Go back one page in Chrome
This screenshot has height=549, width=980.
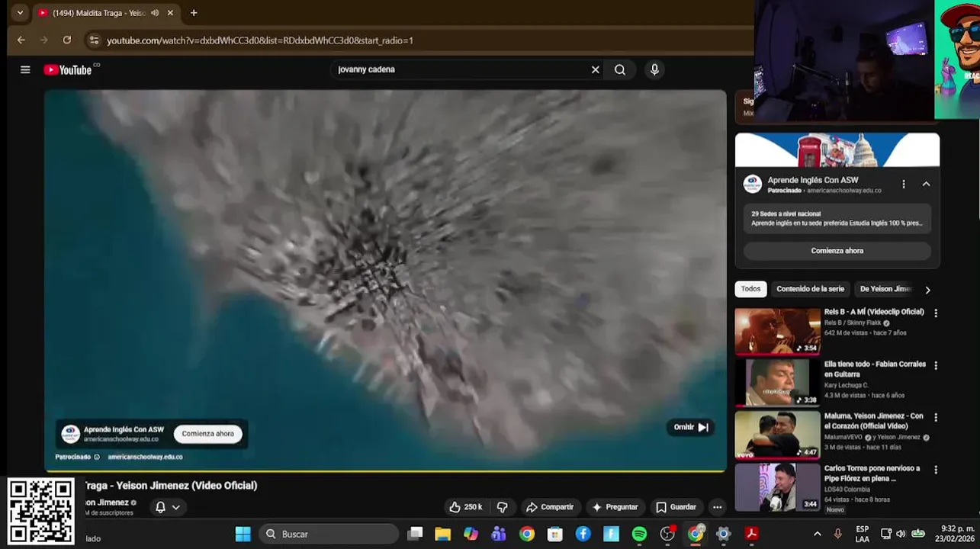(x=21, y=40)
